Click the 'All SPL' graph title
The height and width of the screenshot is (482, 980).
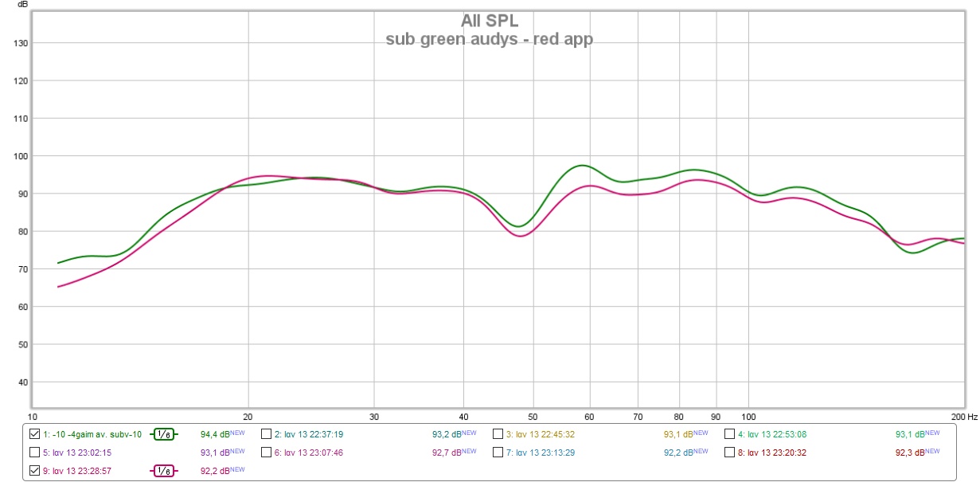(x=489, y=21)
